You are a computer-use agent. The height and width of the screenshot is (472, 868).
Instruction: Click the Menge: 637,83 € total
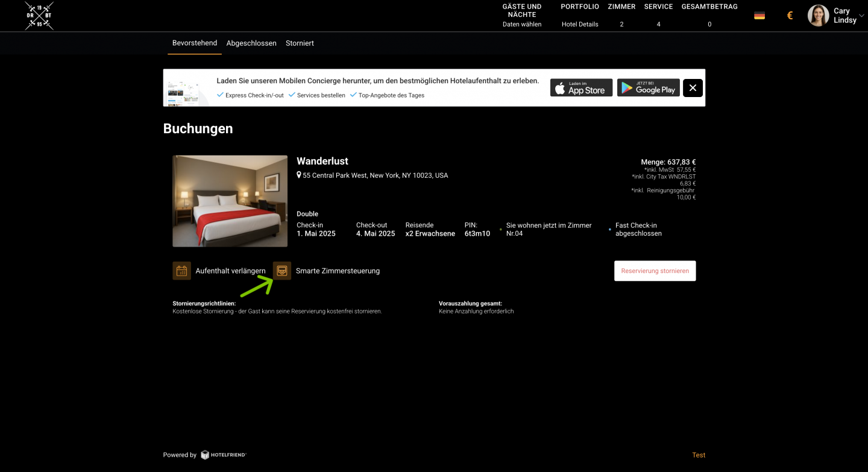668,162
